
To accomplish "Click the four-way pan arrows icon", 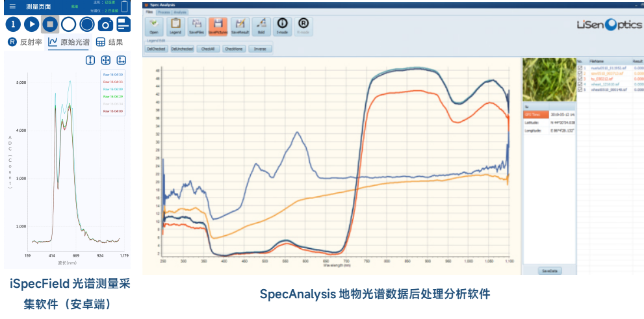I will coord(105,60).
